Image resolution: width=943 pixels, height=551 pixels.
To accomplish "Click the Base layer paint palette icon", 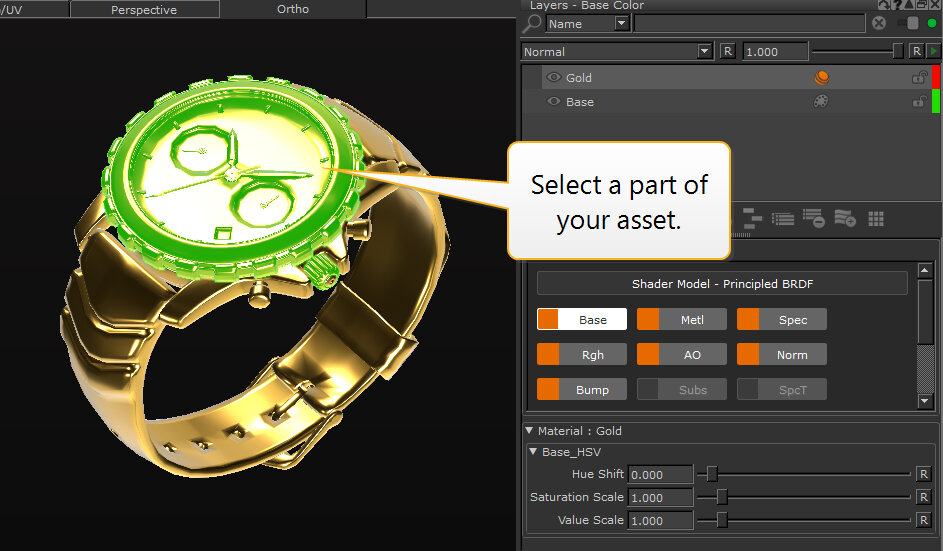I will (x=821, y=102).
